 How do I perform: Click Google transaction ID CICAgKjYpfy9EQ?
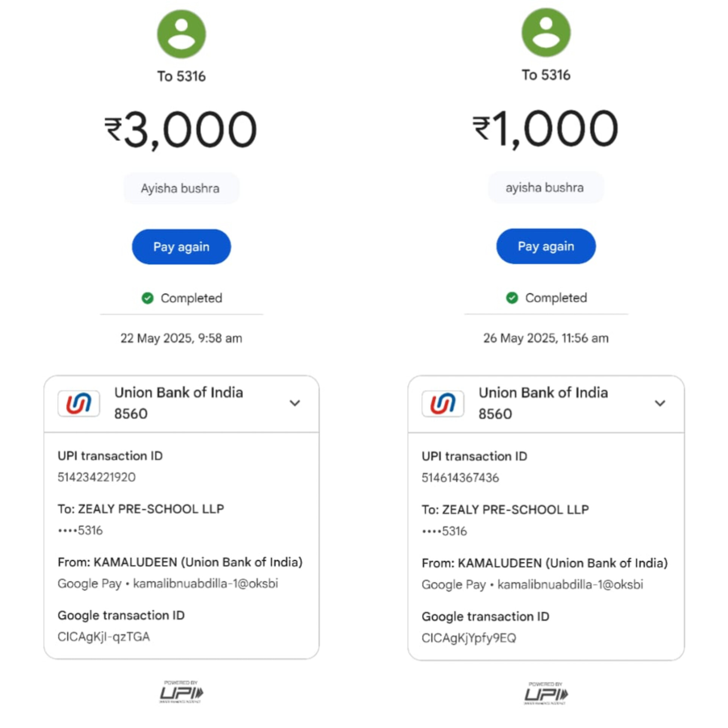[469, 638]
